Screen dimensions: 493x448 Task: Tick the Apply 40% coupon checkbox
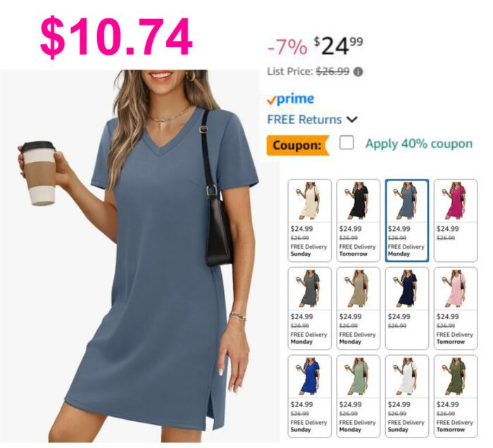tap(347, 143)
